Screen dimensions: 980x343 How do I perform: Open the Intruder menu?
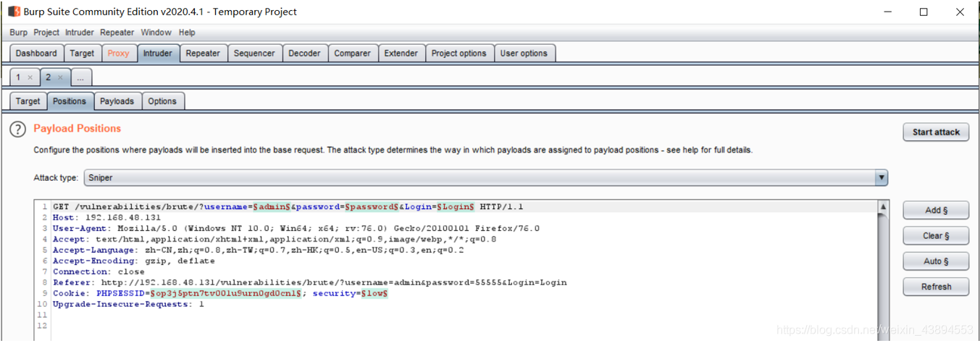point(80,33)
